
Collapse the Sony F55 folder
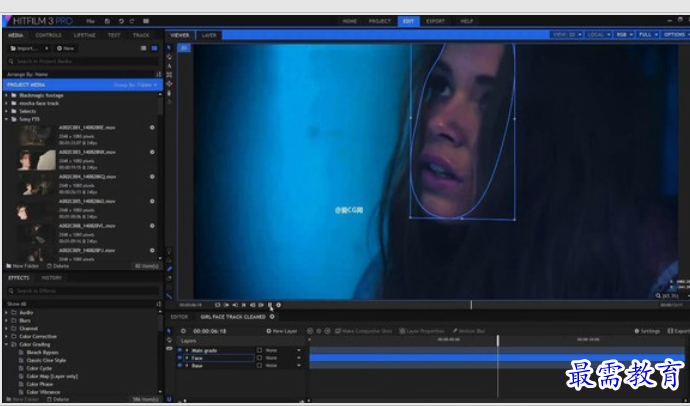click(x=6, y=119)
